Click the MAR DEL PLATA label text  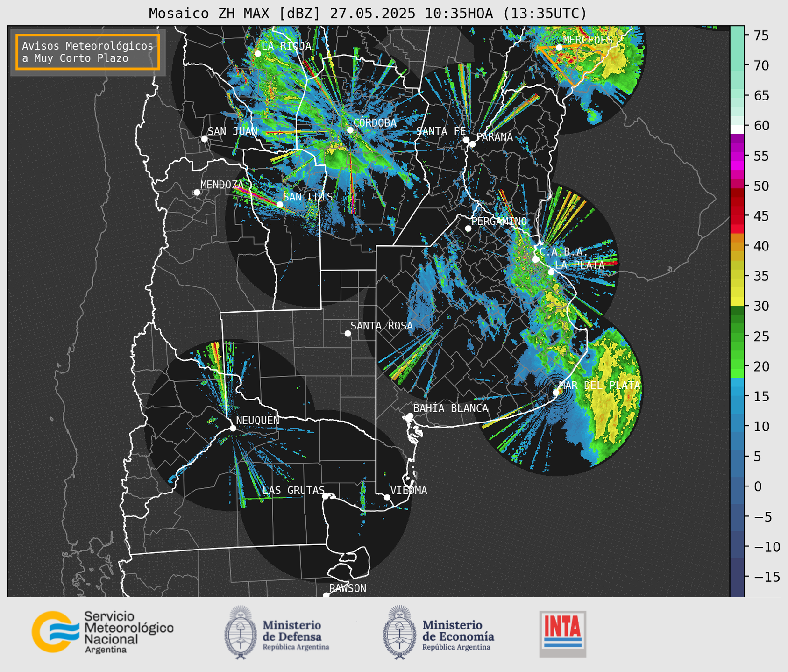point(599,386)
